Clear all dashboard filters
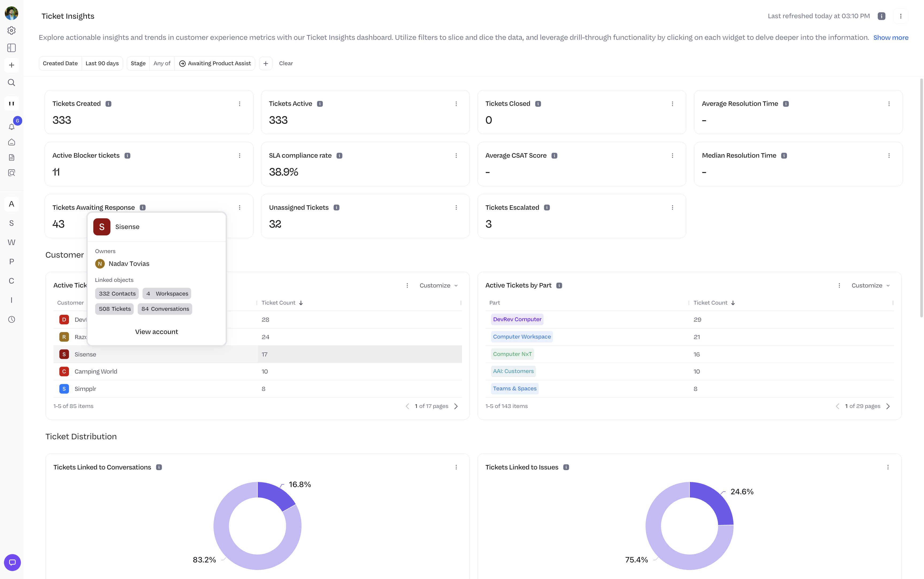The height and width of the screenshot is (579, 924). pos(286,63)
